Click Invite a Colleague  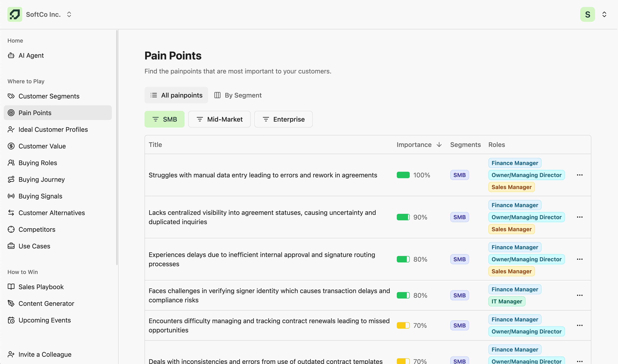[x=45, y=354]
